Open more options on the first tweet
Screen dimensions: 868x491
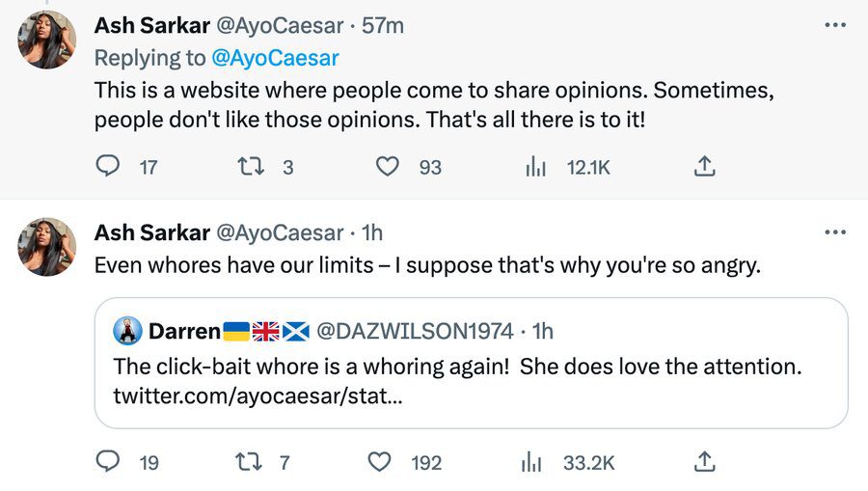835,25
